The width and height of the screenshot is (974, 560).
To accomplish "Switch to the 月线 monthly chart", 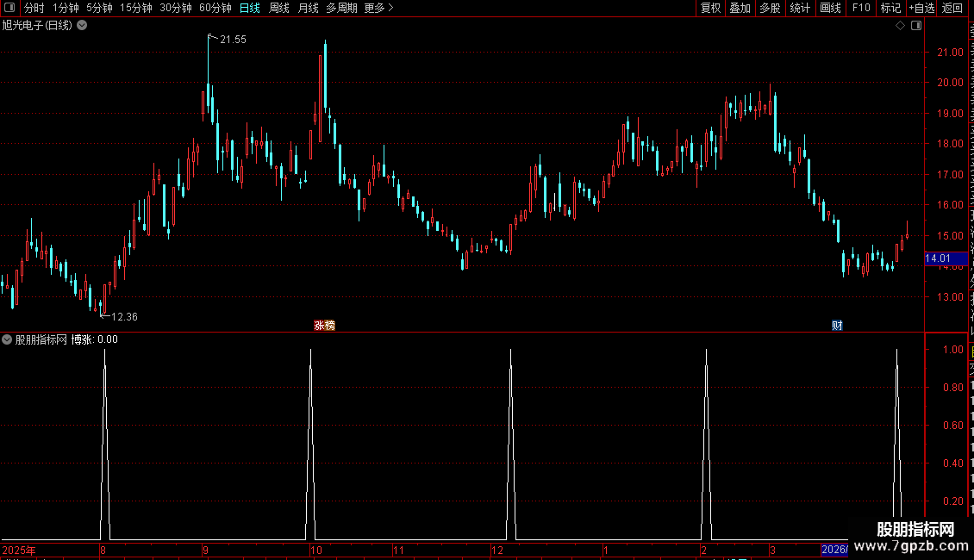I will coord(308,8).
